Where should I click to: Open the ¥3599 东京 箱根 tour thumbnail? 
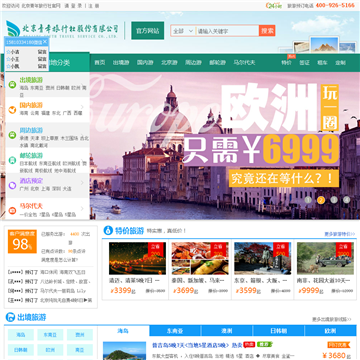[x=263, y=258]
